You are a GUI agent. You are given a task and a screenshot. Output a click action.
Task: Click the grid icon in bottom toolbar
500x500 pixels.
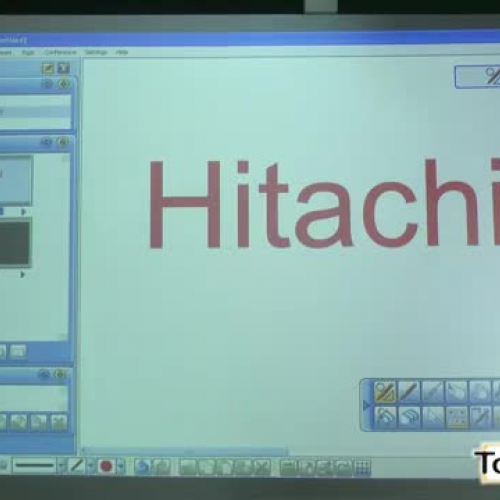click(363, 468)
